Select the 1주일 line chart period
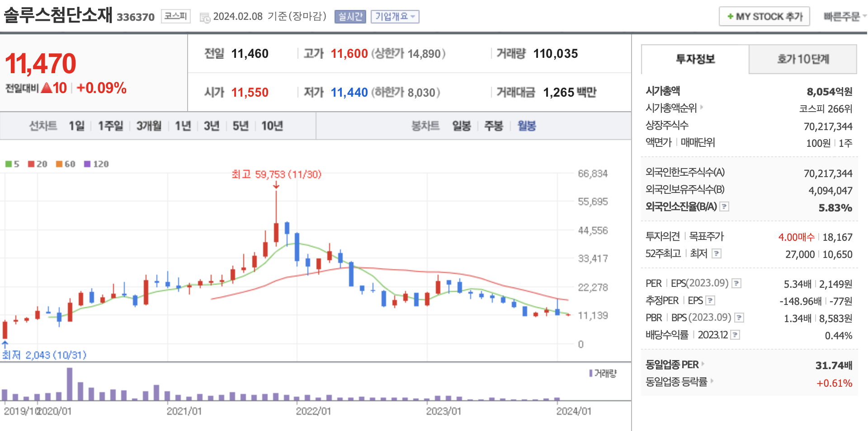The height and width of the screenshot is (431, 868). coord(111,126)
